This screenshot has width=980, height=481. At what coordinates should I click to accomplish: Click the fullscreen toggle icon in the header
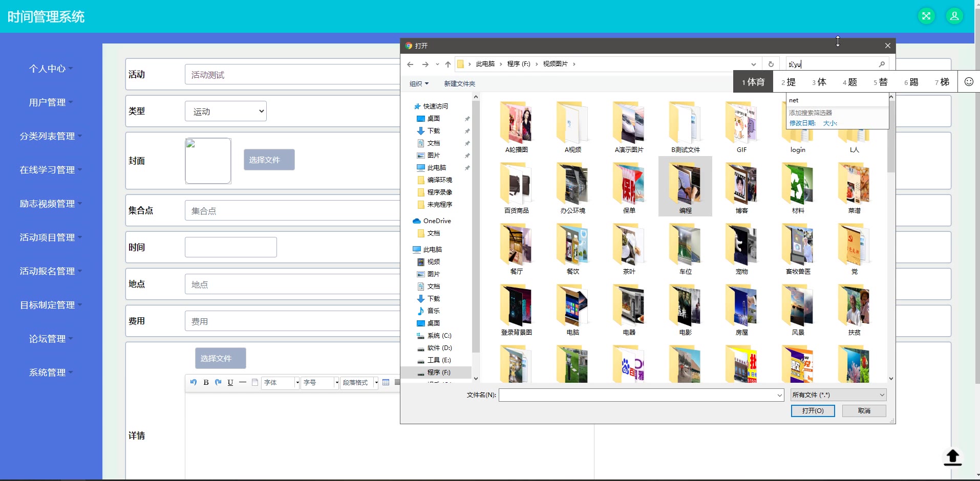926,16
